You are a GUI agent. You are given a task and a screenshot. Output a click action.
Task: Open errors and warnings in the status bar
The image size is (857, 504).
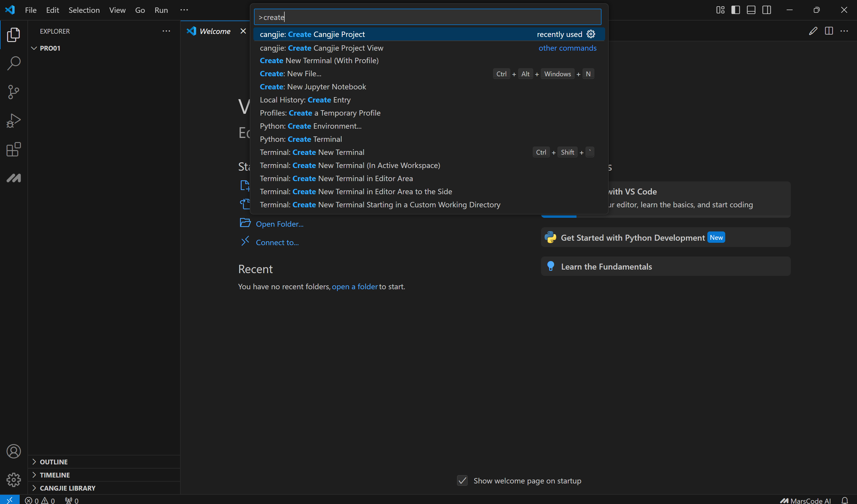point(40,500)
